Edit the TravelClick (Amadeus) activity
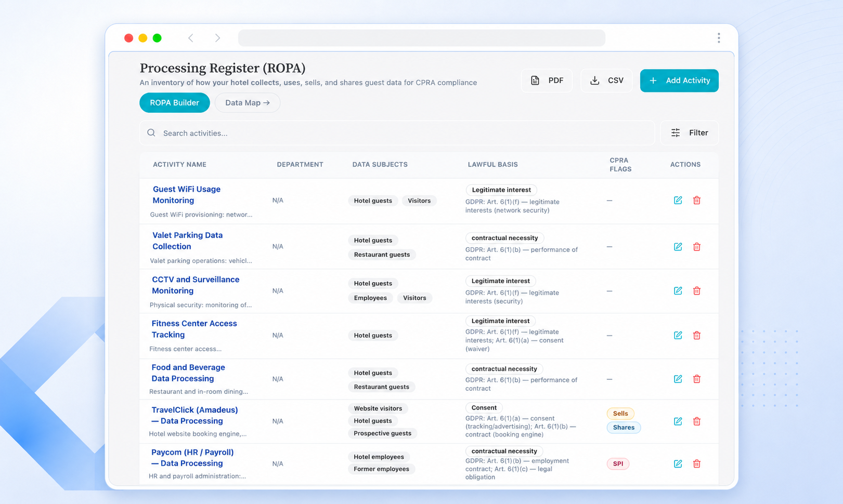The image size is (843, 504). (678, 421)
